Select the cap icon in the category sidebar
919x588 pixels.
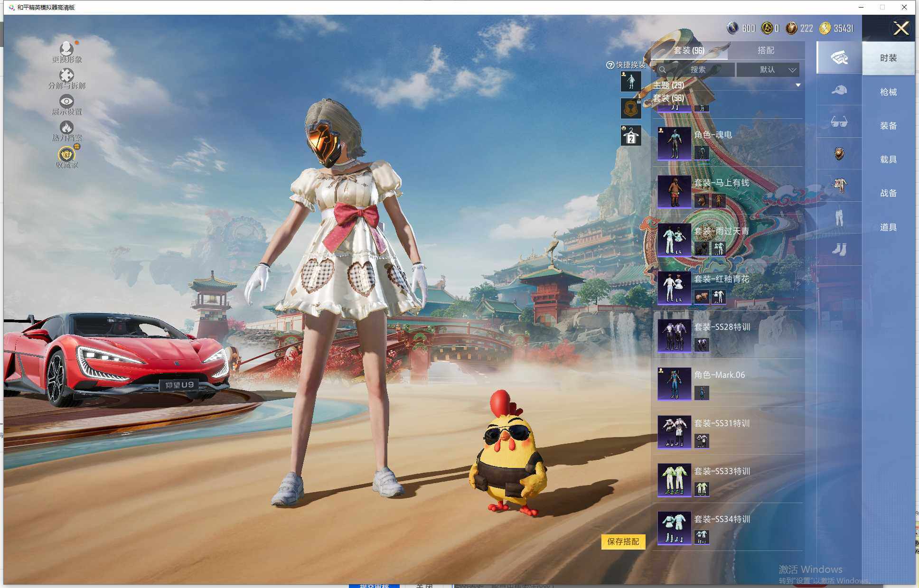pyautogui.click(x=839, y=90)
